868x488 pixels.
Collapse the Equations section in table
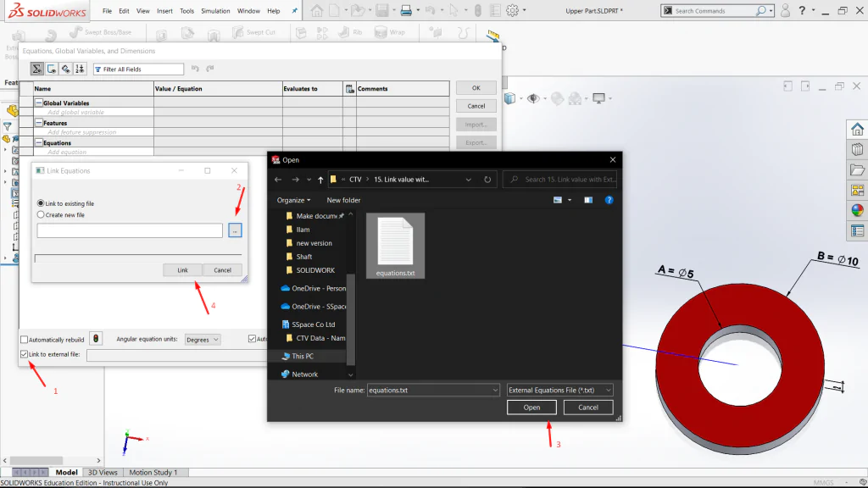point(39,142)
